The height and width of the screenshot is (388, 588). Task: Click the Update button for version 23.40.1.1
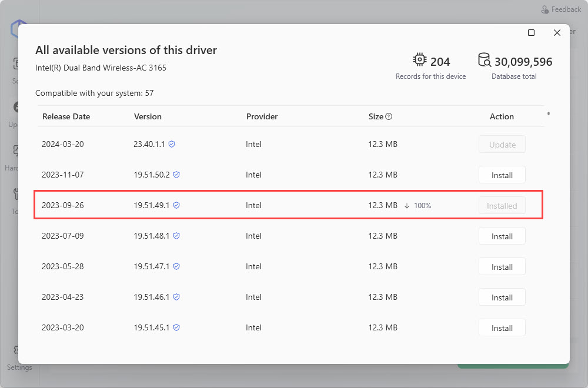click(502, 145)
